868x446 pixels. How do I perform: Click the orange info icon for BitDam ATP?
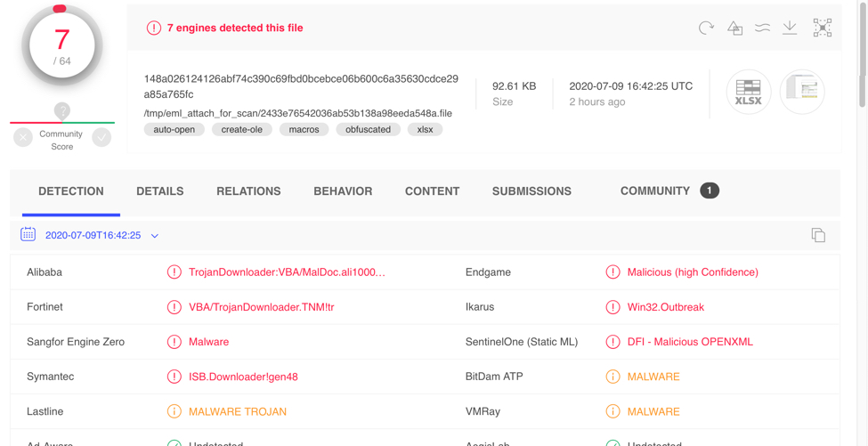pos(612,377)
